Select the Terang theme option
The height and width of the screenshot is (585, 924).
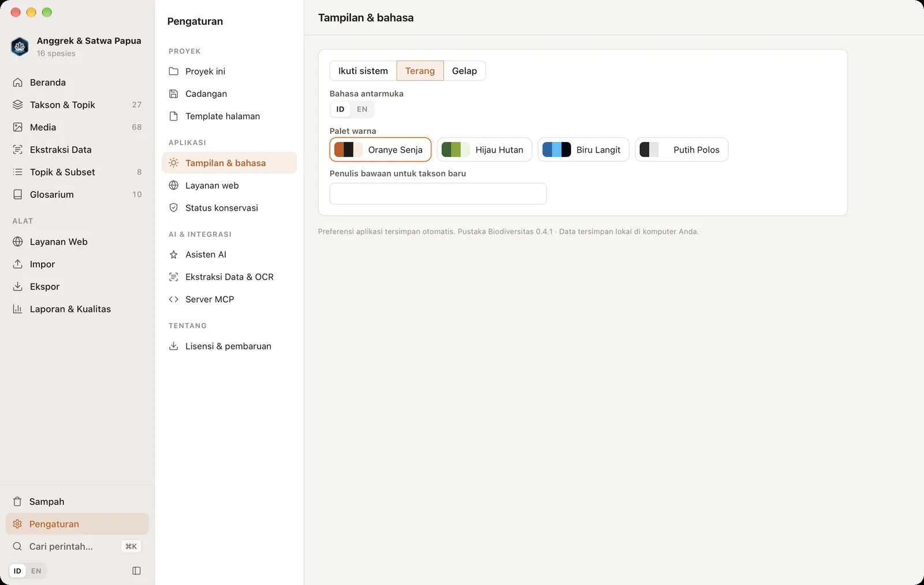click(x=420, y=71)
